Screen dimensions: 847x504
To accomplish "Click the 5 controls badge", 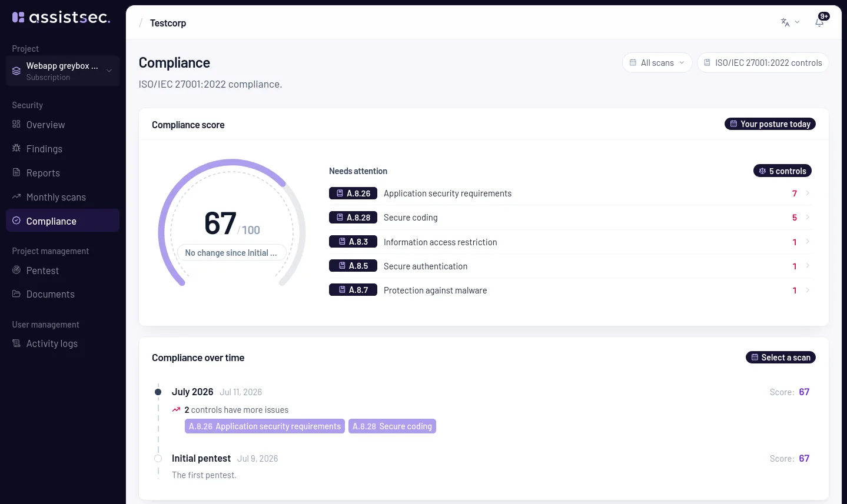I will (x=782, y=171).
